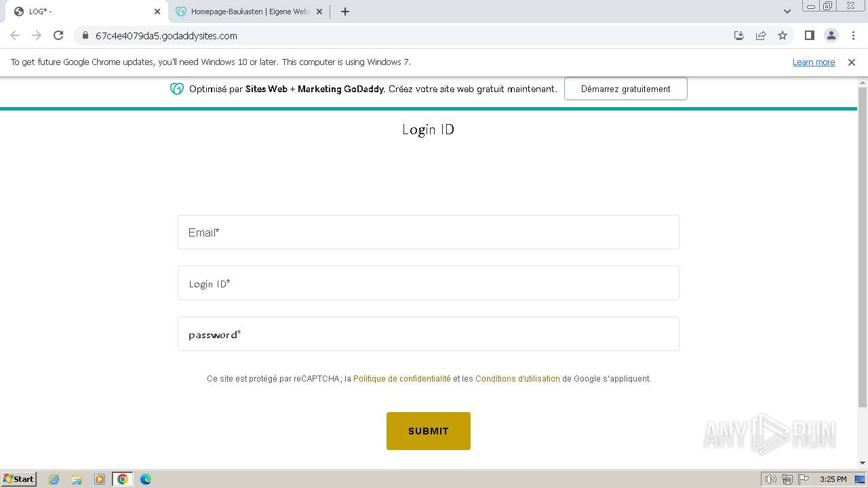This screenshot has width=868, height=488.
Task: Open the Chrome profile avatar
Action: coord(831,36)
